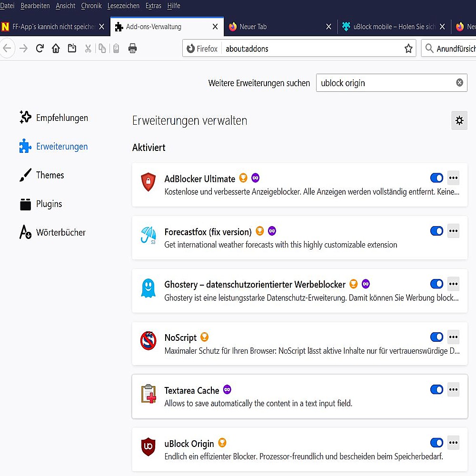This screenshot has height=476, width=476.
Task: Open the Lesezeichen menu
Action: coord(123,6)
